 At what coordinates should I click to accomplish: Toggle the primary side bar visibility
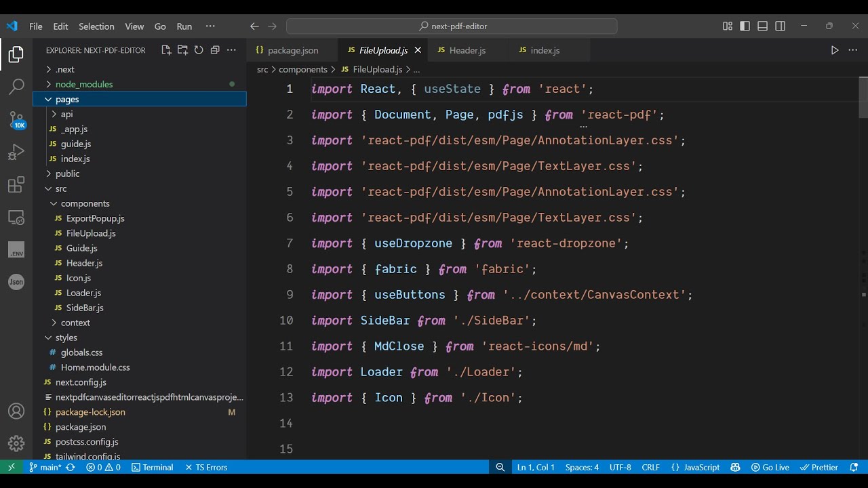(x=745, y=26)
